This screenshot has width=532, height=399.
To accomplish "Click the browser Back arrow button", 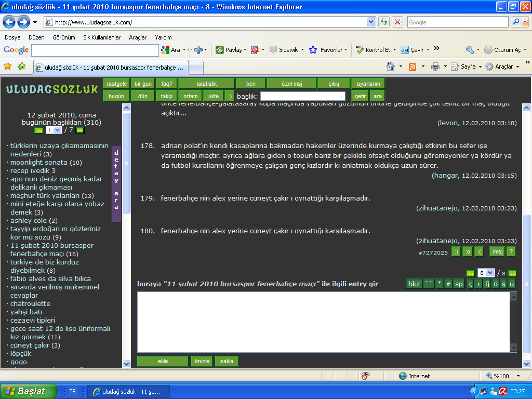I will [x=9, y=22].
